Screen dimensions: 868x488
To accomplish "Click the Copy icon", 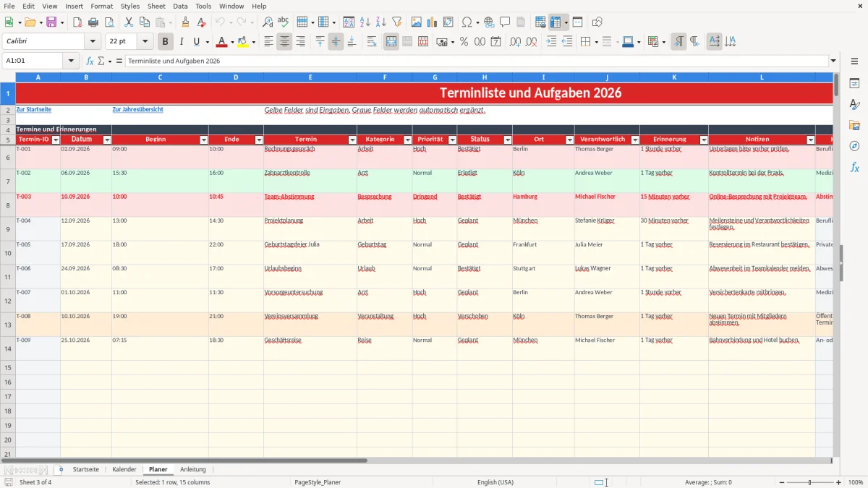I will (x=145, y=22).
